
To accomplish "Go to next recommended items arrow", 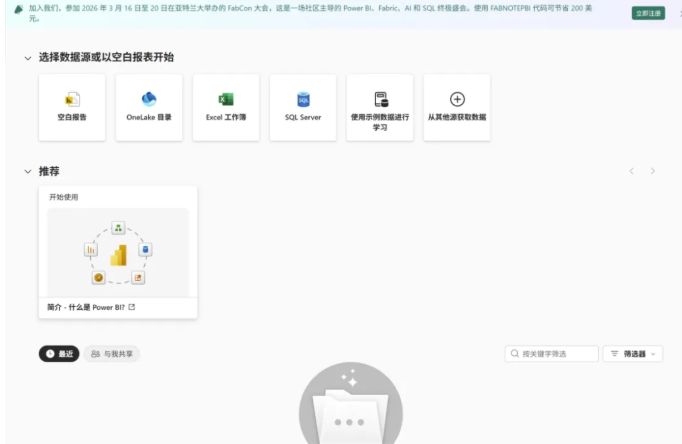I will (x=653, y=171).
